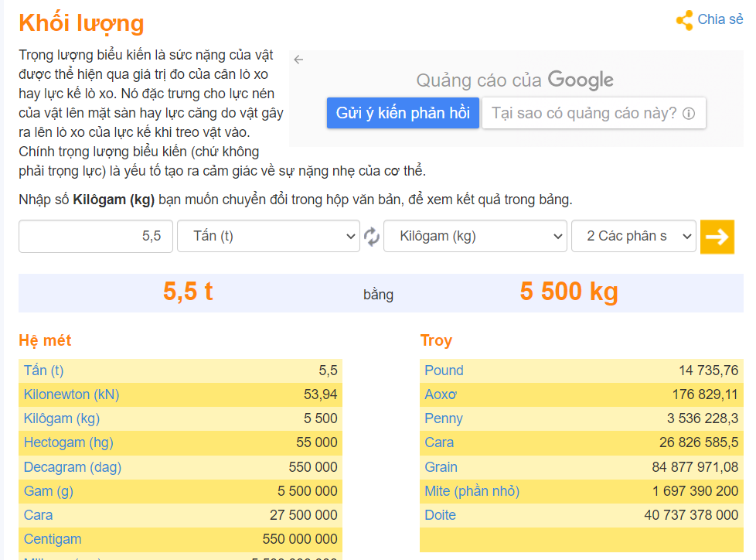Collapse the Google ad using the left arrow
The width and height of the screenshot is (756, 560).
click(x=298, y=58)
